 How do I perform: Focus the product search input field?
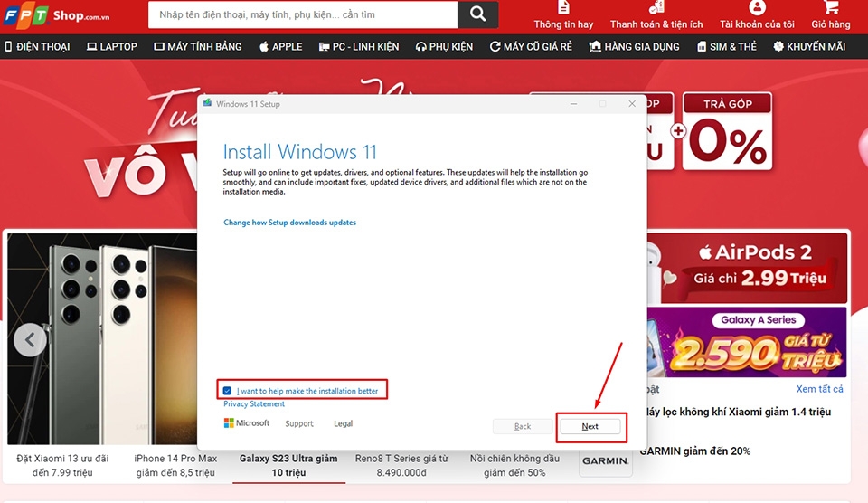(303, 14)
